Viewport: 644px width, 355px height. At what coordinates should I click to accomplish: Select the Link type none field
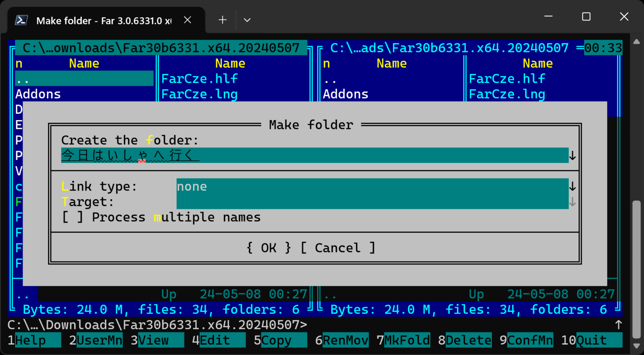tap(372, 186)
